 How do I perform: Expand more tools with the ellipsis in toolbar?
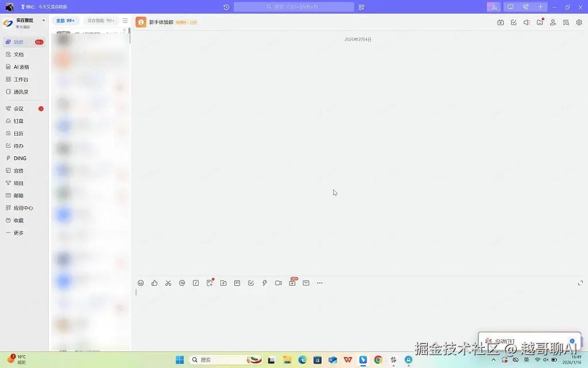pyautogui.click(x=320, y=282)
